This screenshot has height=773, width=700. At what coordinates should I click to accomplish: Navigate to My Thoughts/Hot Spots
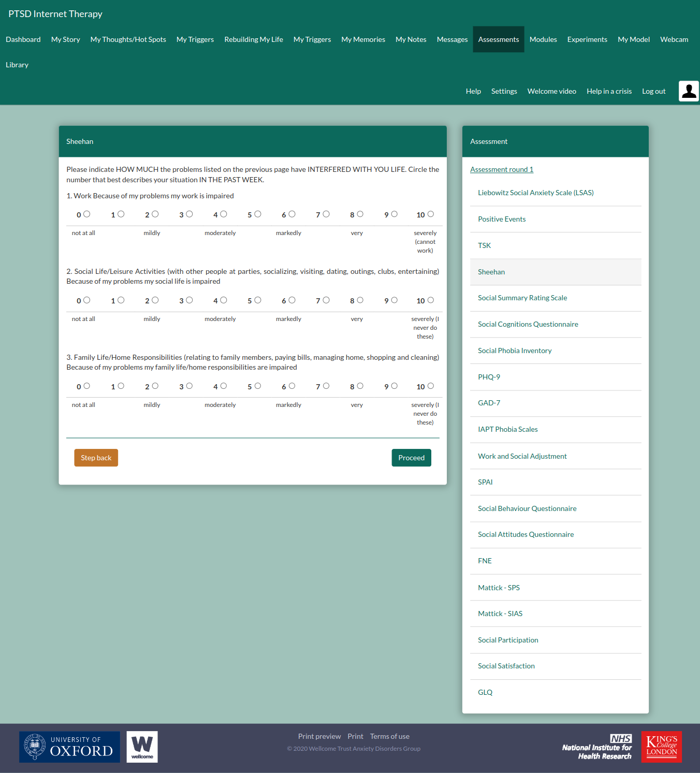click(128, 39)
